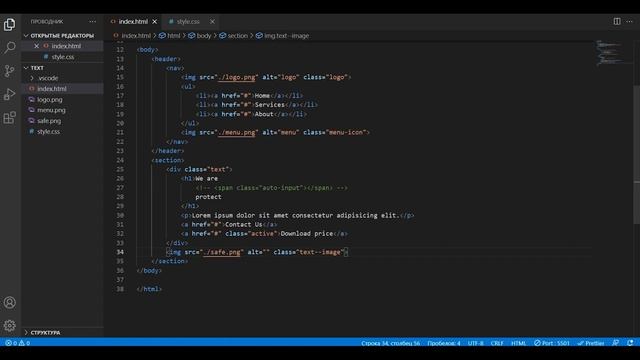640x360 pixels.
Task: Open feedback icon in status bar
Action: coord(616,343)
